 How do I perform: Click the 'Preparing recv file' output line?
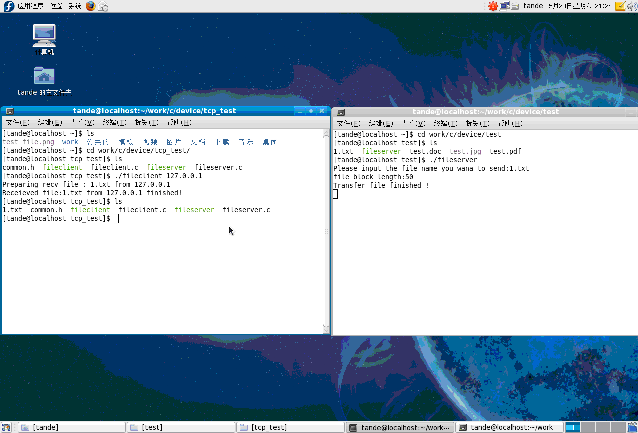point(87,184)
